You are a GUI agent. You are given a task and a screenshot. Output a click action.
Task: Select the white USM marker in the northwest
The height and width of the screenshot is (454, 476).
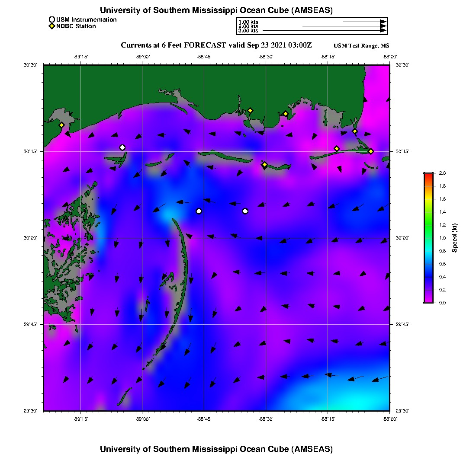122,147
